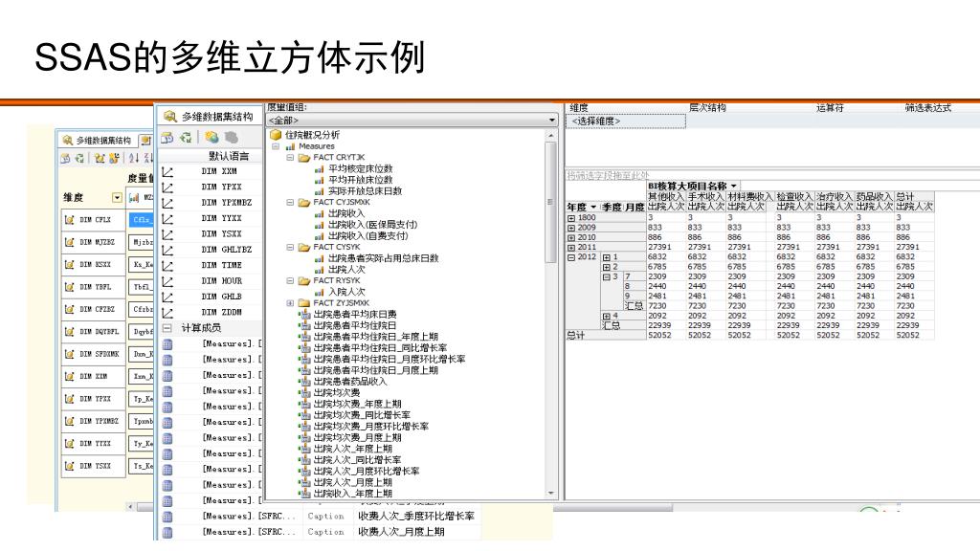Click first toolbar icon in left dimension panel
Image resolution: width=980 pixels, height=551 pixels.
tap(65, 158)
